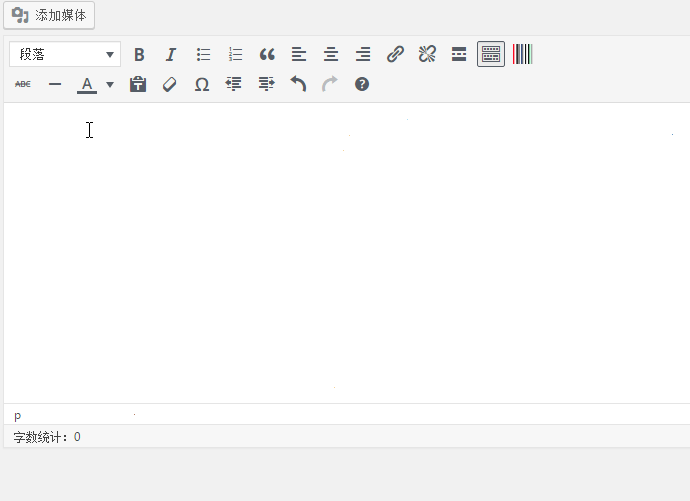Apply blockquote formatting
Image resolution: width=690 pixels, height=501 pixels.
[x=267, y=54]
